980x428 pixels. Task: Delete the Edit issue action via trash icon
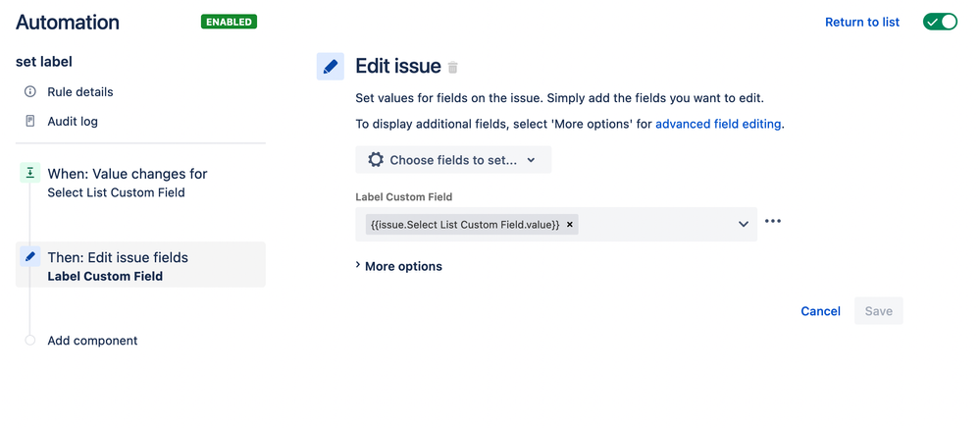coord(453,68)
